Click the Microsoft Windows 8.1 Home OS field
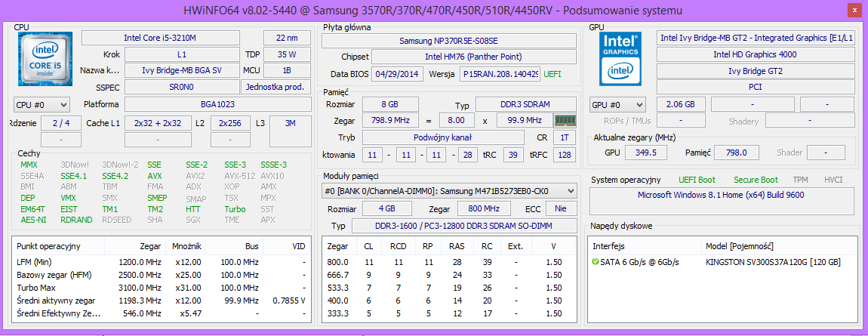Image resolution: width=868 pixels, height=336 pixels. click(x=721, y=202)
